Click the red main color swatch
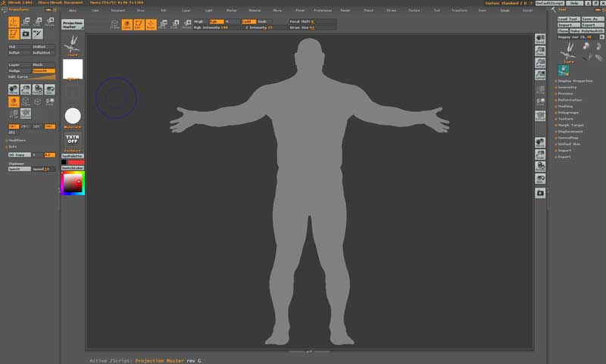Image resolution: width=606 pixels, height=364 pixels. pyautogui.click(x=76, y=162)
